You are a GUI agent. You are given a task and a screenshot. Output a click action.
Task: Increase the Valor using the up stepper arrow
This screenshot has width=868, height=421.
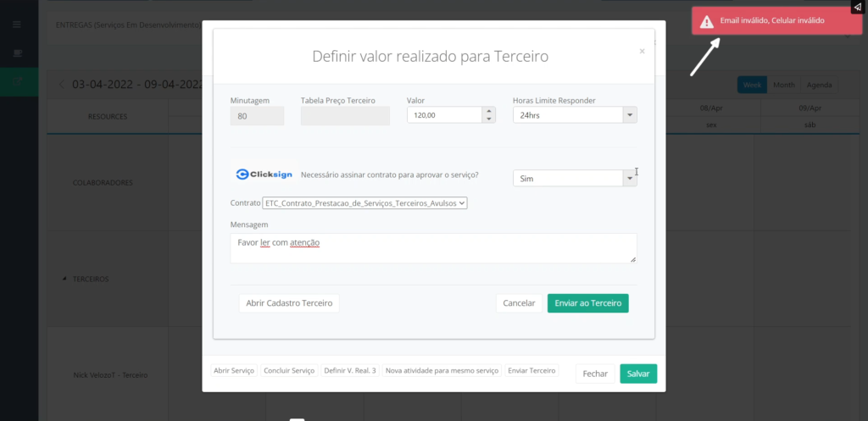[x=488, y=111]
